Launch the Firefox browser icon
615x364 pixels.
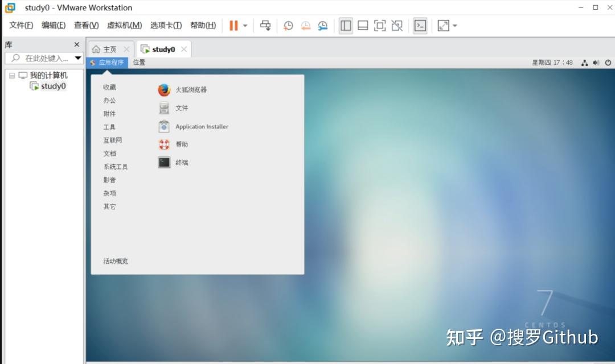click(164, 90)
